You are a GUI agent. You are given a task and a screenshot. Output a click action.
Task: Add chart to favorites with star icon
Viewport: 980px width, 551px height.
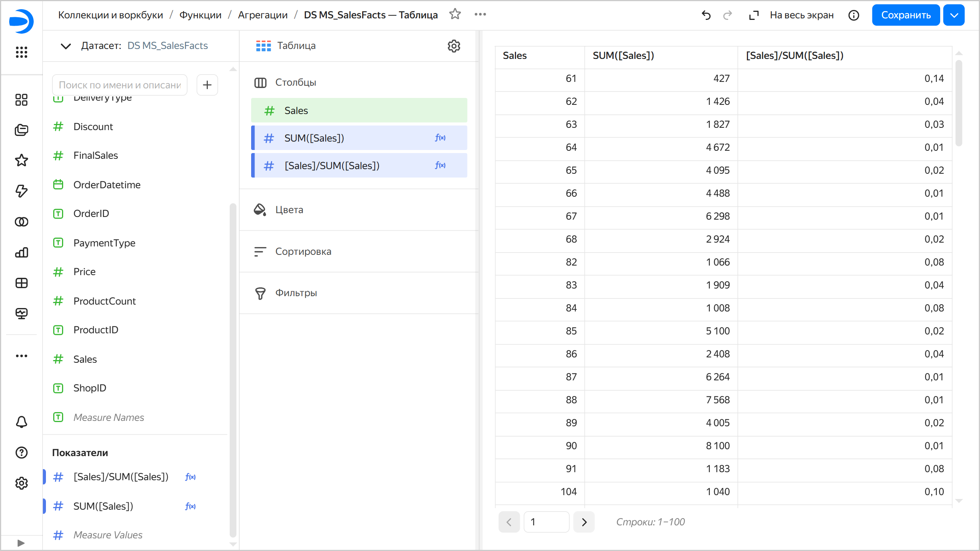click(x=455, y=15)
